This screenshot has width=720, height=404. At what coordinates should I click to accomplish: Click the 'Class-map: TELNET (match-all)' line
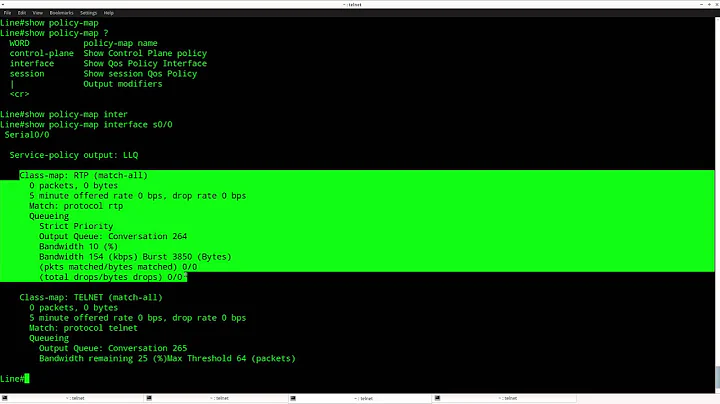tap(90, 297)
